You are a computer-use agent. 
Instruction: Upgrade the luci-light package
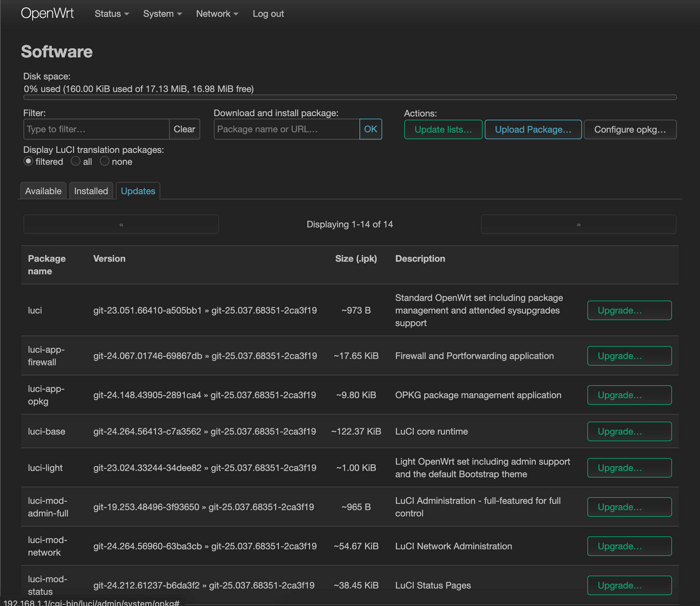629,468
